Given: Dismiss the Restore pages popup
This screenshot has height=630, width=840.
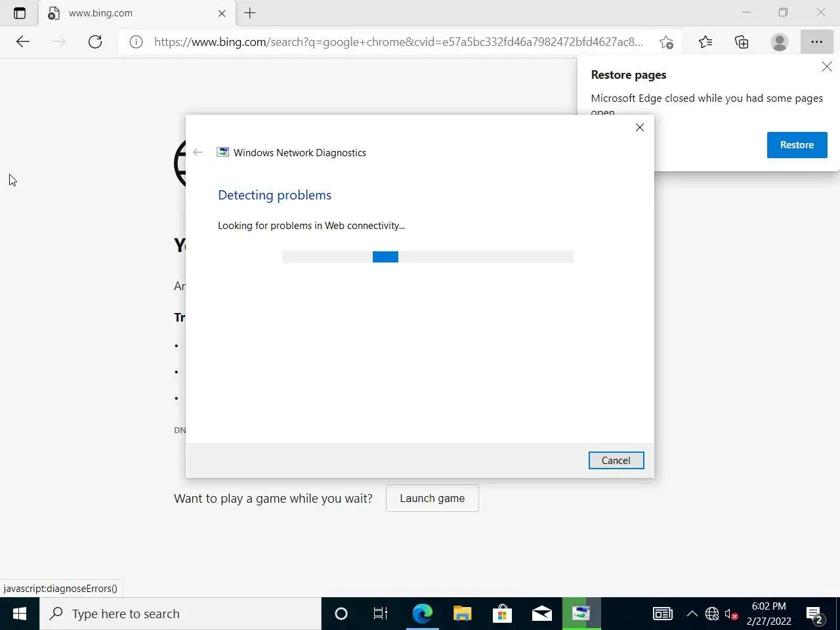Looking at the screenshot, I should [x=827, y=66].
